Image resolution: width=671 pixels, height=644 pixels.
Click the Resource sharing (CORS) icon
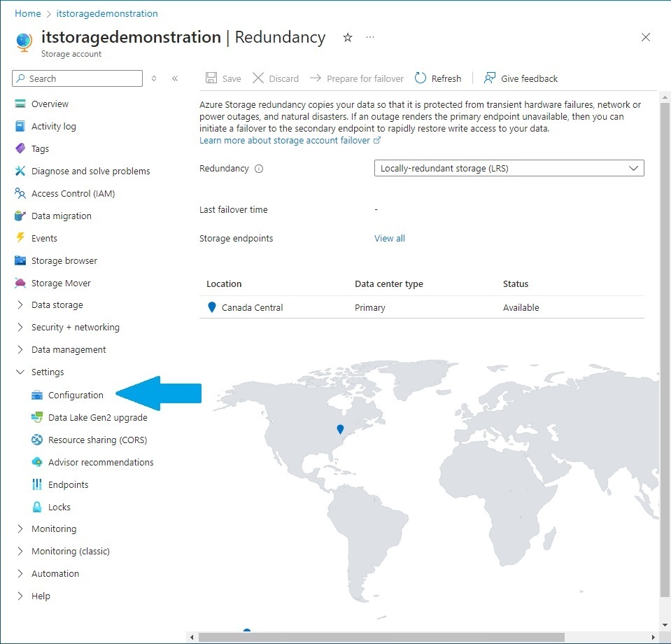click(37, 440)
